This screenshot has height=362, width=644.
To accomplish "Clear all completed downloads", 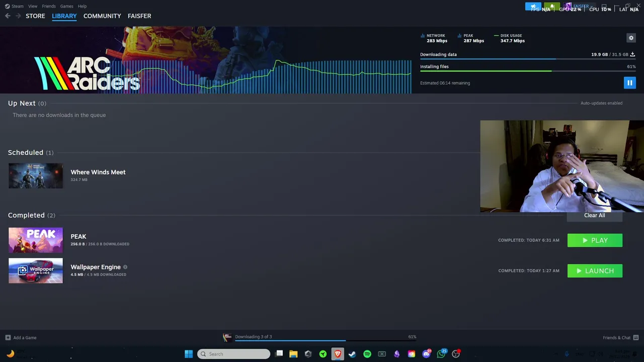I will (x=595, y=216).
